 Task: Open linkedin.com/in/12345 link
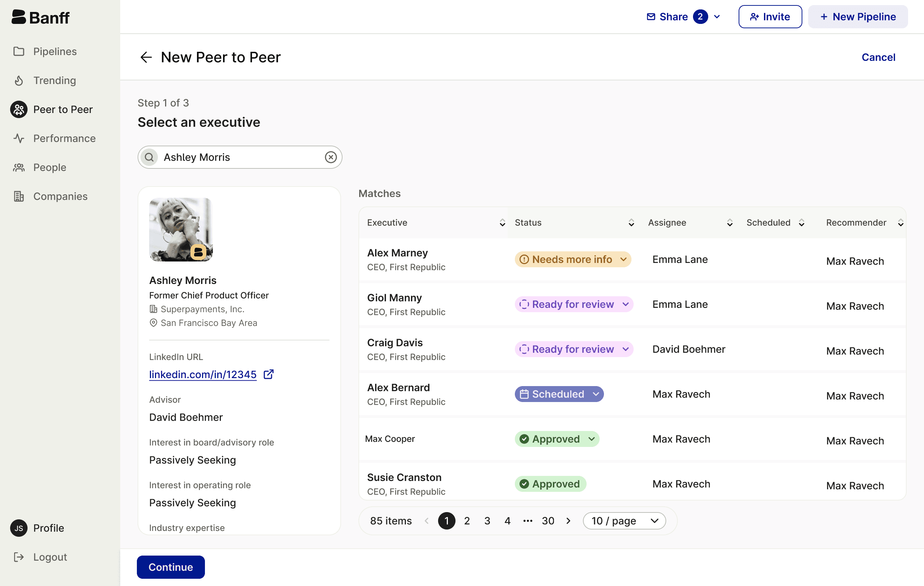pyautogui.click(x=203, y=374)
